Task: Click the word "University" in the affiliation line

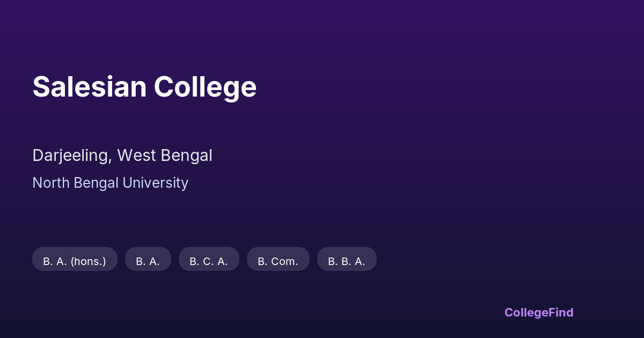Action: 155,183
